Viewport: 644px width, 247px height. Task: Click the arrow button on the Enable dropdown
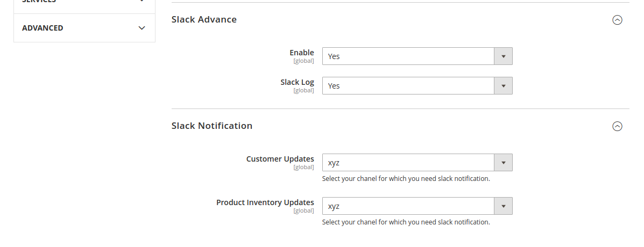click(x=503, y=56)
